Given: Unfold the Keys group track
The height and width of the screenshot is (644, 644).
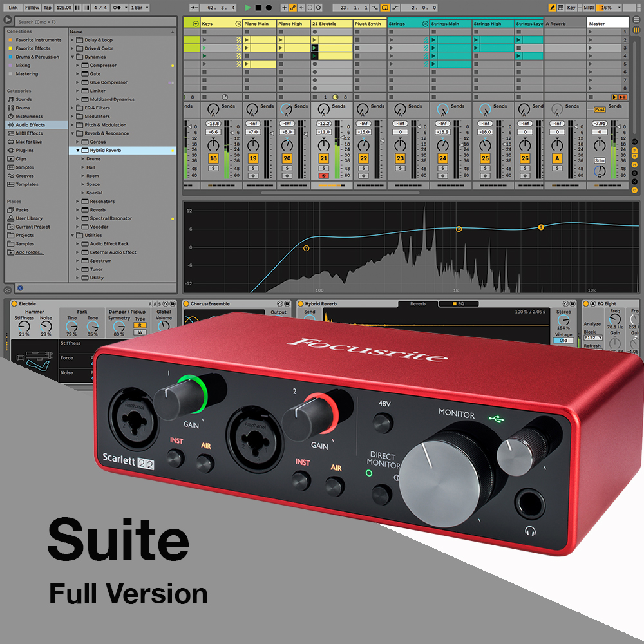Looking at the screenshot, I should click(238, 24).
